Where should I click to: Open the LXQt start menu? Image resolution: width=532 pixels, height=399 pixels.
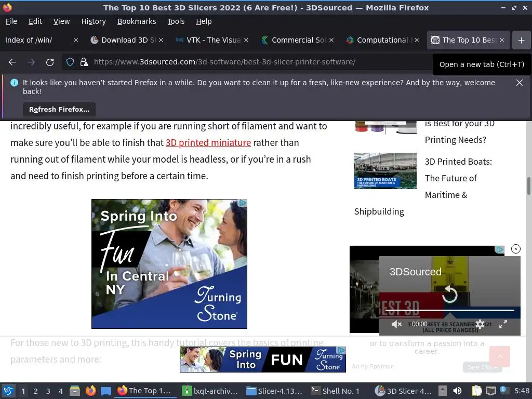click(8, 391)
